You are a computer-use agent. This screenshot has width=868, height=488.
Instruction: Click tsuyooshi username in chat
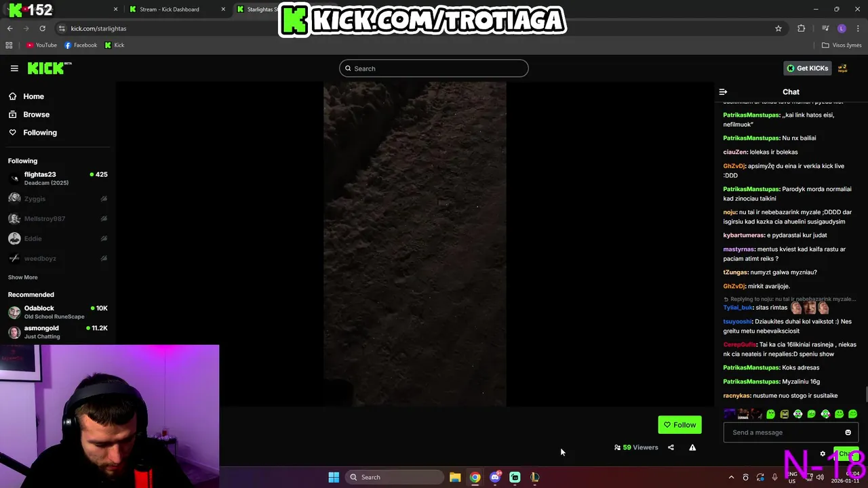[x=738, y=322]
